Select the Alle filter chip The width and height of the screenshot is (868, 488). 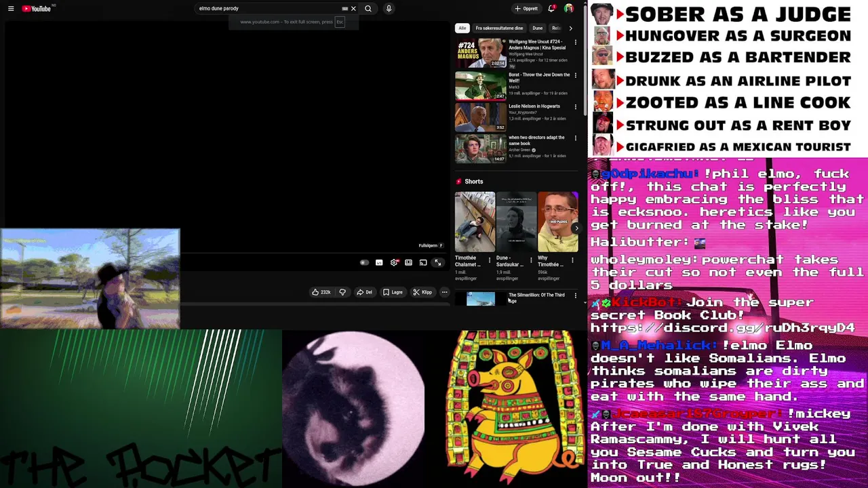click(462, 28)
